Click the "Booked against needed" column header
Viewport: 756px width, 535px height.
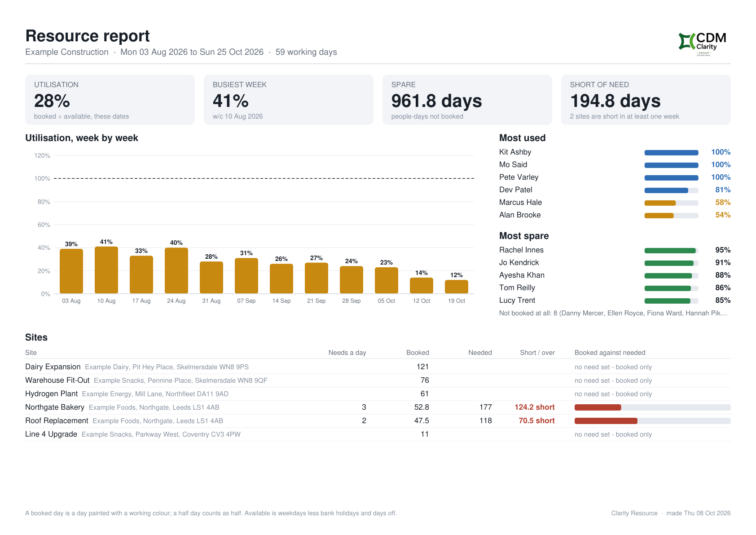pyautogui.click(x=610, y=353)
